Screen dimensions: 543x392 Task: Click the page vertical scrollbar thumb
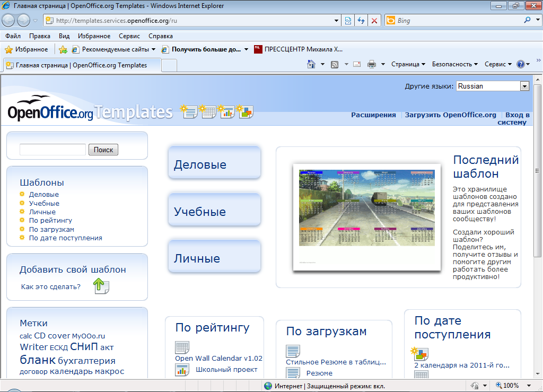click(538, 170)
